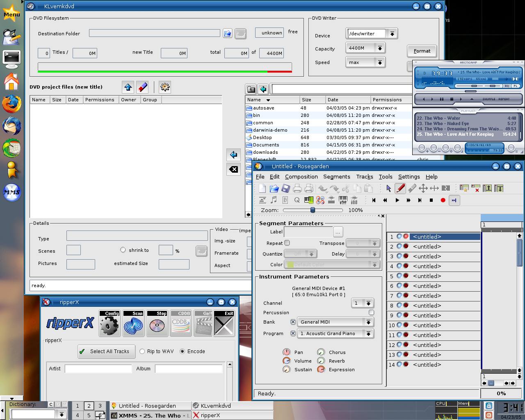Click the Format button in DVD Writer

(422, 51)
